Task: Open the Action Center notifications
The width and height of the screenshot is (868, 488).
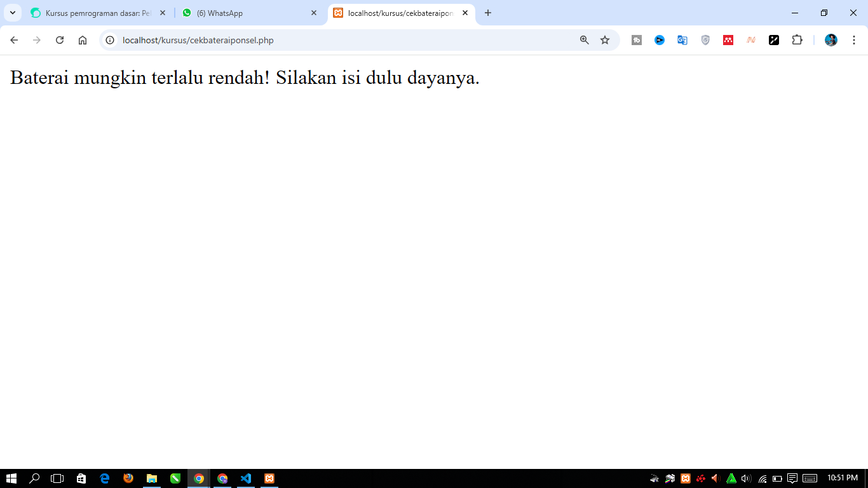Action: 792,478
